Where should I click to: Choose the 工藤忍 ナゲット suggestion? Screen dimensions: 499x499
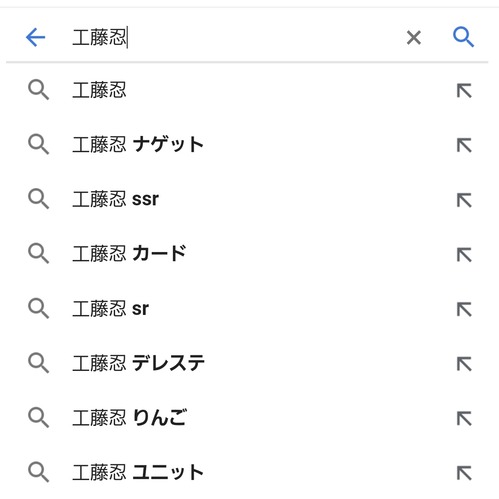click(x=249, y=145)
